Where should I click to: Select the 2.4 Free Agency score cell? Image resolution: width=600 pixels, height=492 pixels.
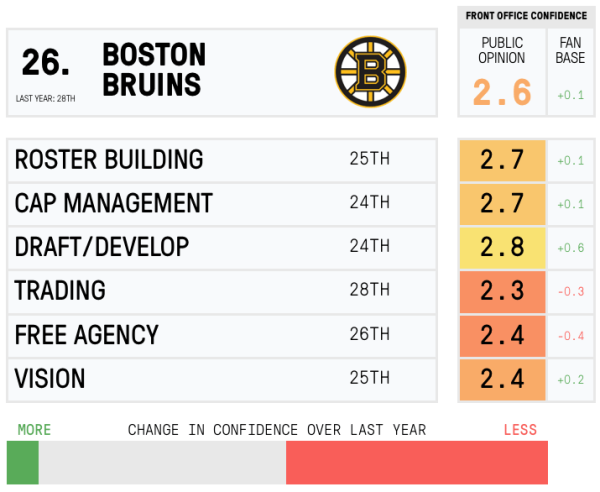coord(502,335)
